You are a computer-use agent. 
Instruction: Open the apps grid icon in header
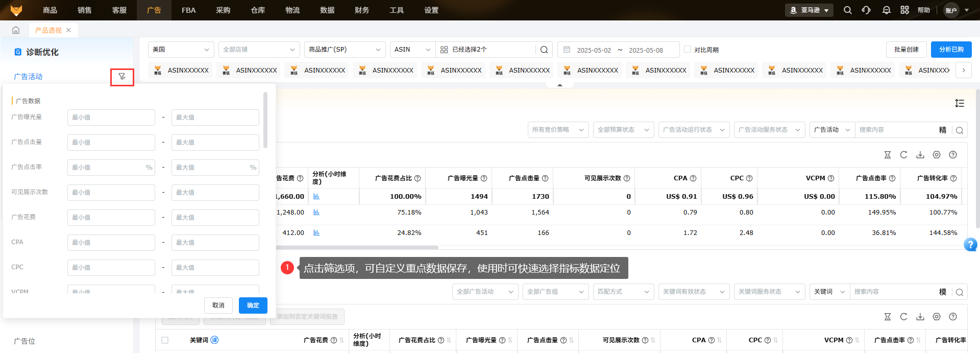tap(904, 10)
